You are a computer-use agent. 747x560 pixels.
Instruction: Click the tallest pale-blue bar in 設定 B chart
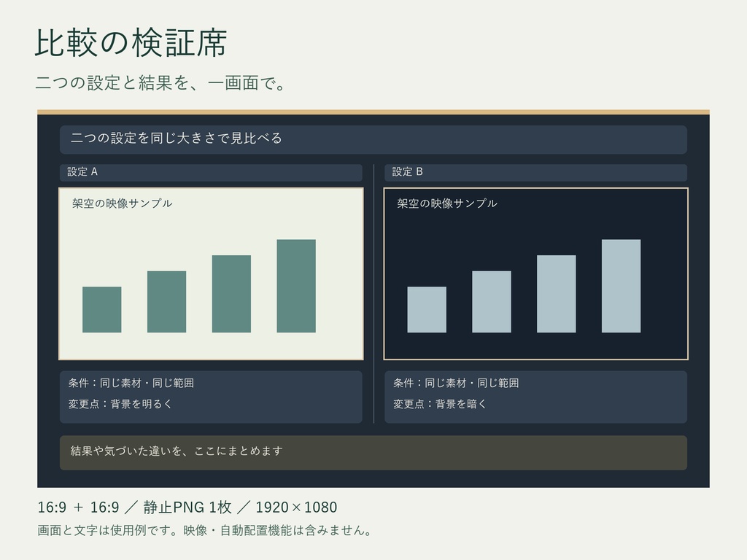pos(621,286)
